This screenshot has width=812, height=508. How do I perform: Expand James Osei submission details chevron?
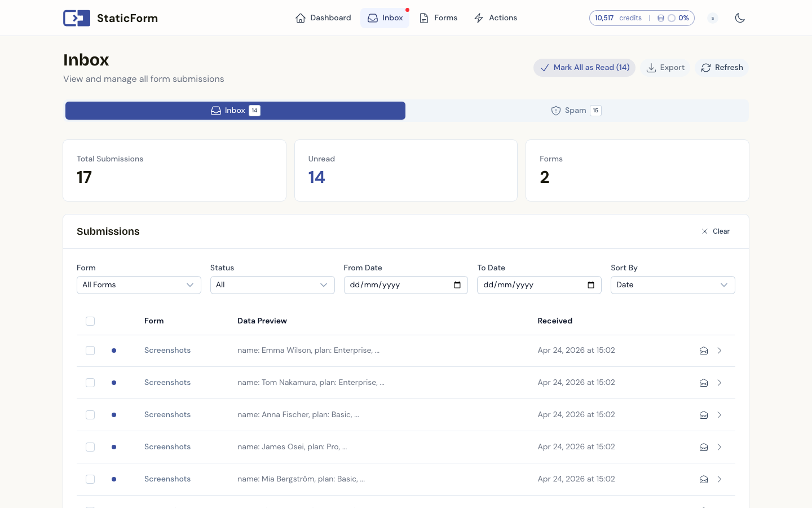pos(720,447)
